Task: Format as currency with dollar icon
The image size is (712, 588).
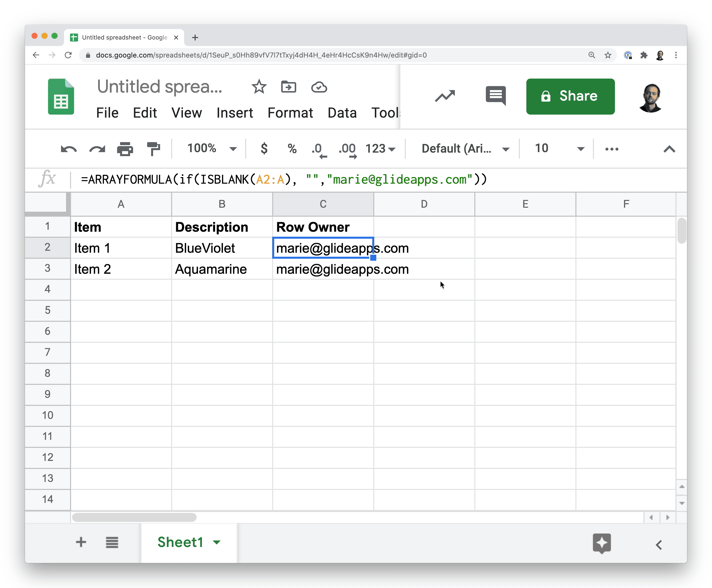Action: tap(264, 149)
